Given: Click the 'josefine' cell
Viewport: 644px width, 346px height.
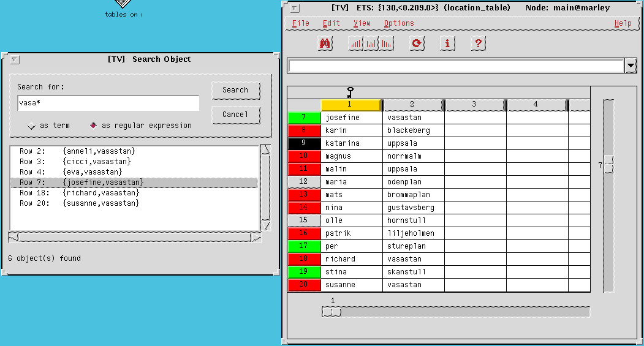Looking at the screenshot, I should (x=352, y=118).
